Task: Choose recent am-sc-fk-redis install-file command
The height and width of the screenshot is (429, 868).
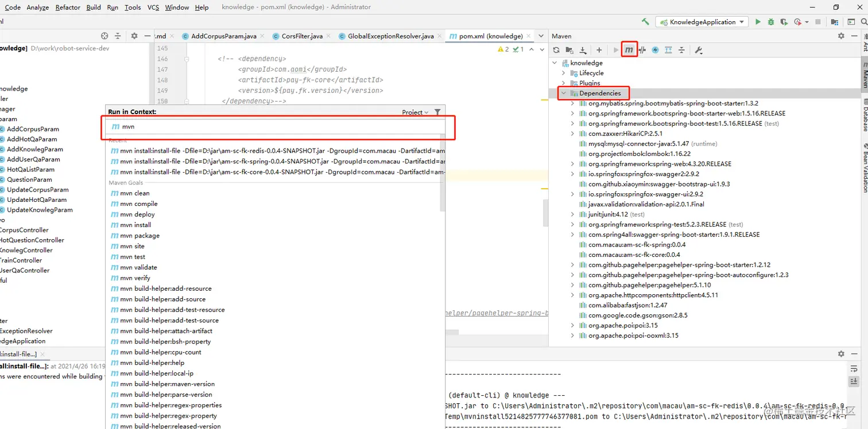Action: click(x=276, y=151)
